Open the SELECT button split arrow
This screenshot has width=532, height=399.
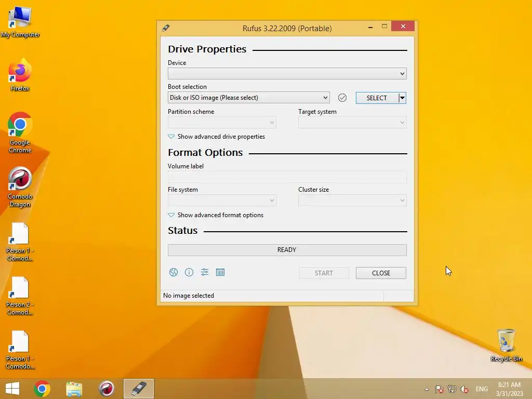click(403, 98)
